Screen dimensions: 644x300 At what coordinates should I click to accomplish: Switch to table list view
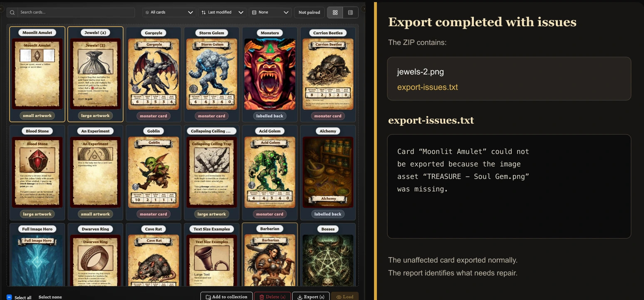click(x=350, y=12)
